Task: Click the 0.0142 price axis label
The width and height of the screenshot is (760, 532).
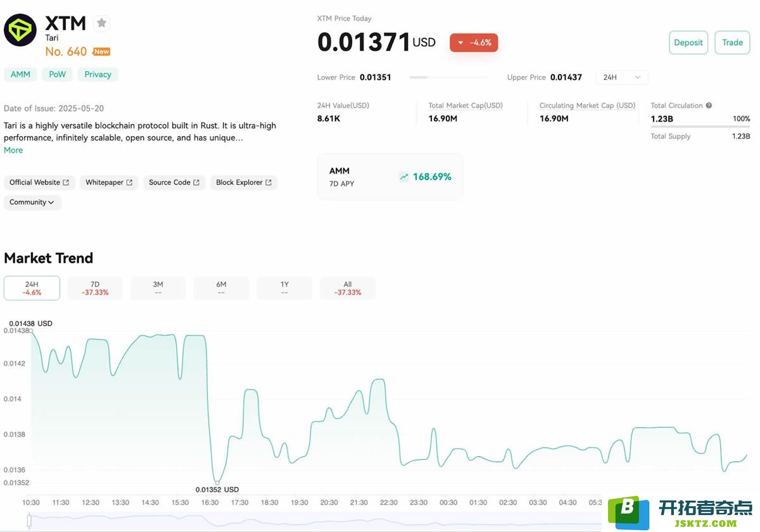Action: point(15,364)
